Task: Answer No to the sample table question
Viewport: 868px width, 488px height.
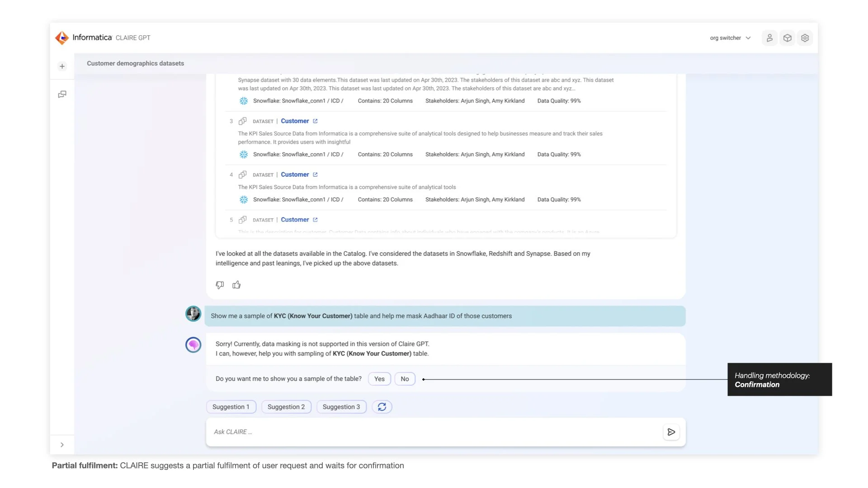Action: (405, 379)
